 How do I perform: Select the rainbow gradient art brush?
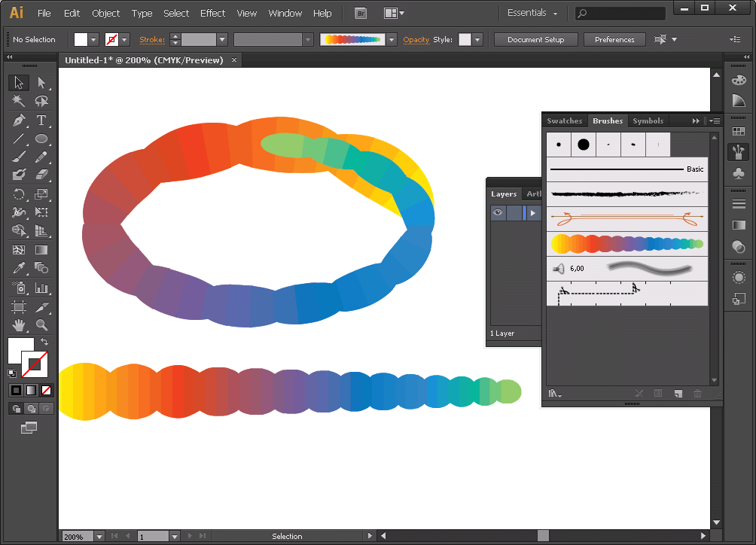click(626, 244)
